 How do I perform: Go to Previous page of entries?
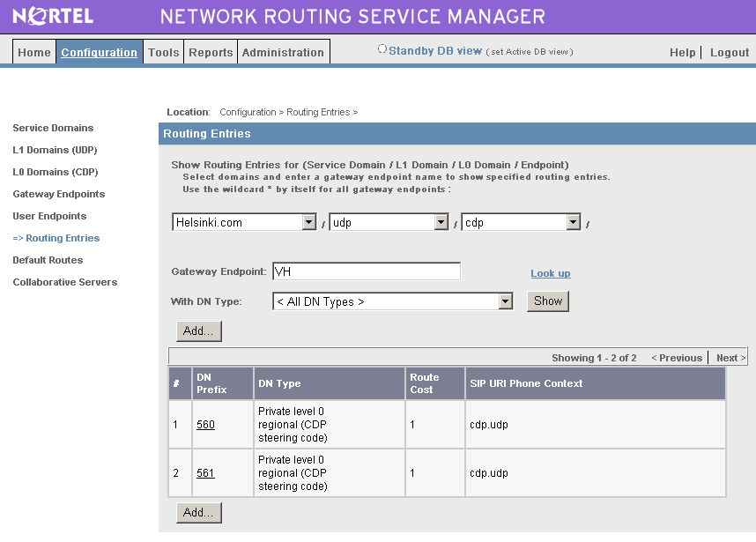click(677, 358)
